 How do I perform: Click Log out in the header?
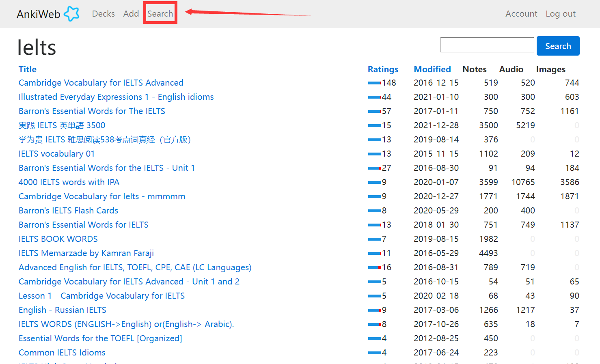point(561,14)
